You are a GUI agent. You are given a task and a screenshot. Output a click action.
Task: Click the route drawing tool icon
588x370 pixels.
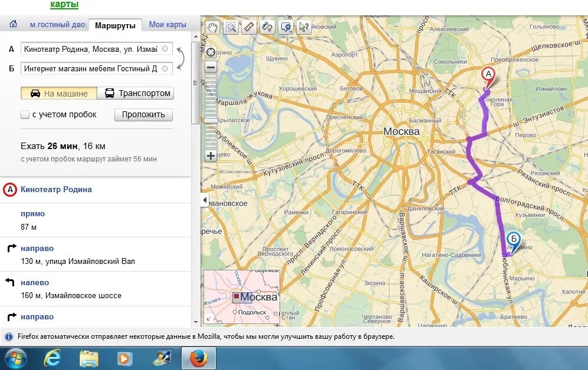click(267, 27)
